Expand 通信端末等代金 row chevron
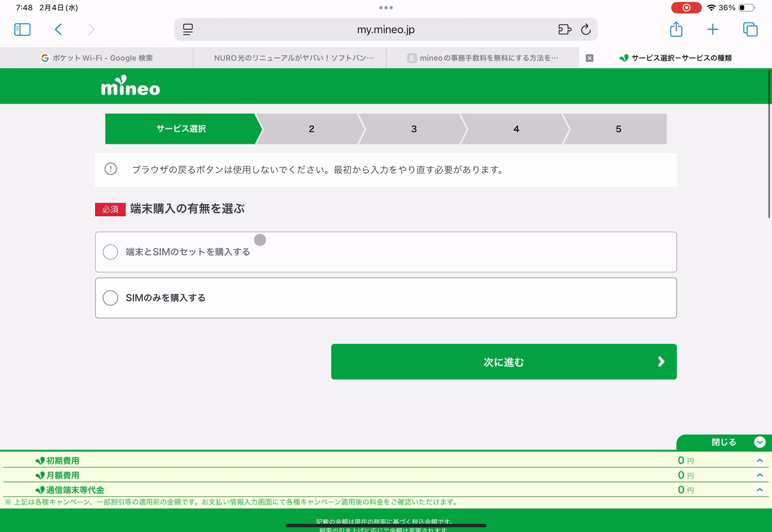Image resolution: width=772 pixels, height=532 pixels. coord(760,489)
